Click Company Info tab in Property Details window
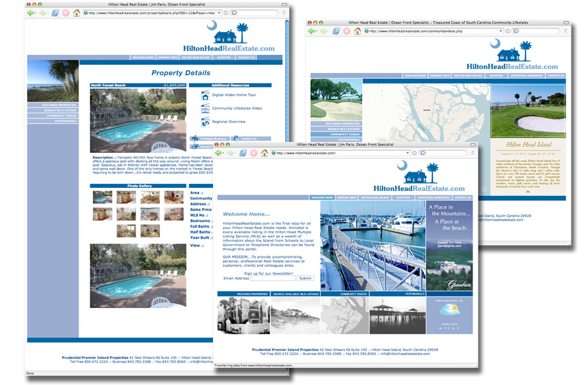The image size is (588, 385). tap(167, 57)
